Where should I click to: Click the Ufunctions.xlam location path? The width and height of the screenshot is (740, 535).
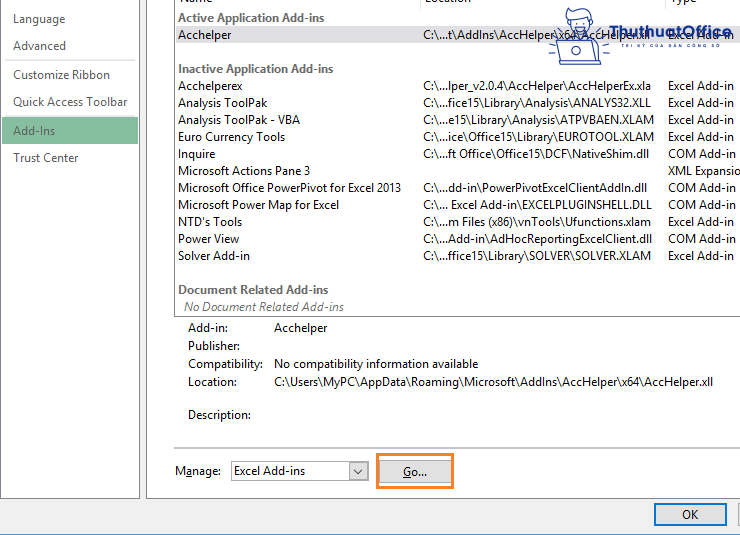537,222
